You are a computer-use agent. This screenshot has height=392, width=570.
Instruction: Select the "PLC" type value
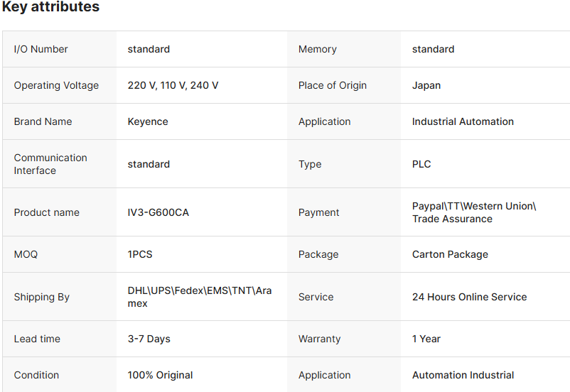tap(421, 164)
